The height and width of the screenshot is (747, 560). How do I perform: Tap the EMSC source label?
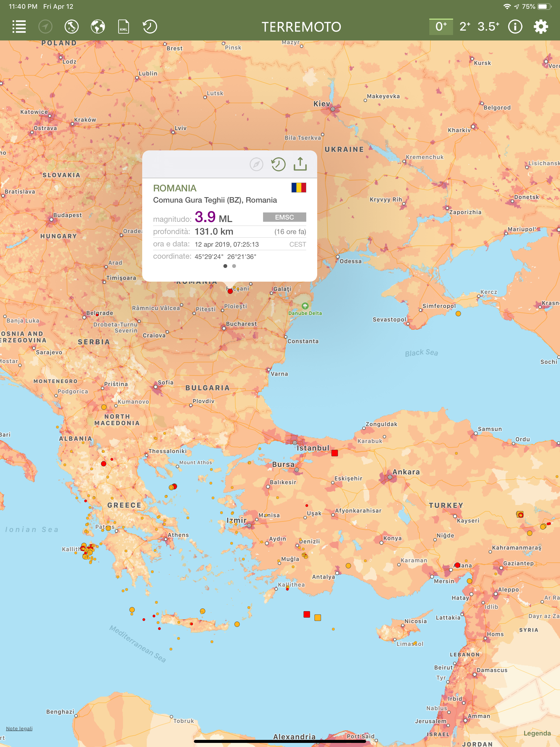tap(284, 217)
